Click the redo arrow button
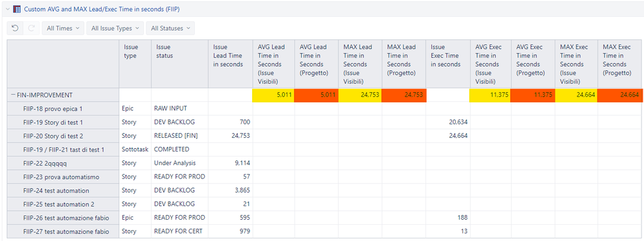This screenshot has height=241, width=644. pos(31,28)
